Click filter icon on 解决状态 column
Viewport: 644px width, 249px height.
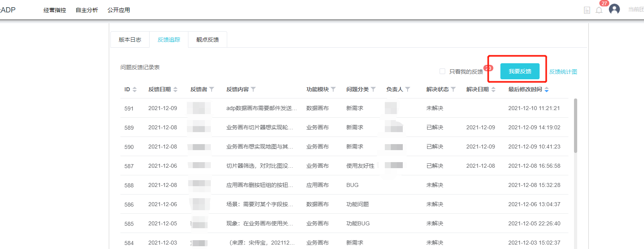(x=453, y=89)
